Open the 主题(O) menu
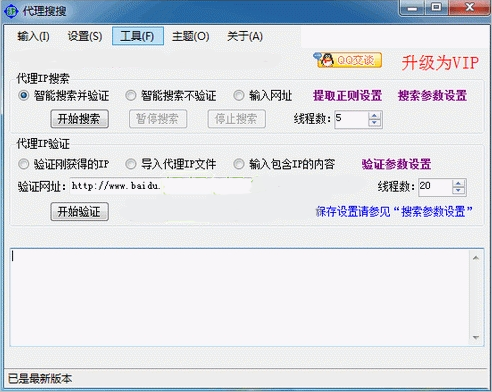Screen dimensions: 492x392 [x=191, y=36]
